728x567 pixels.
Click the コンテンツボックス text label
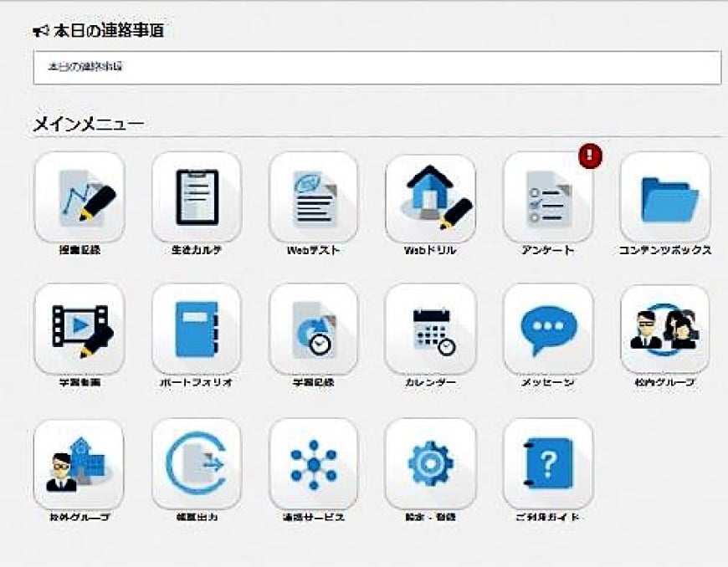pos(665,251)
